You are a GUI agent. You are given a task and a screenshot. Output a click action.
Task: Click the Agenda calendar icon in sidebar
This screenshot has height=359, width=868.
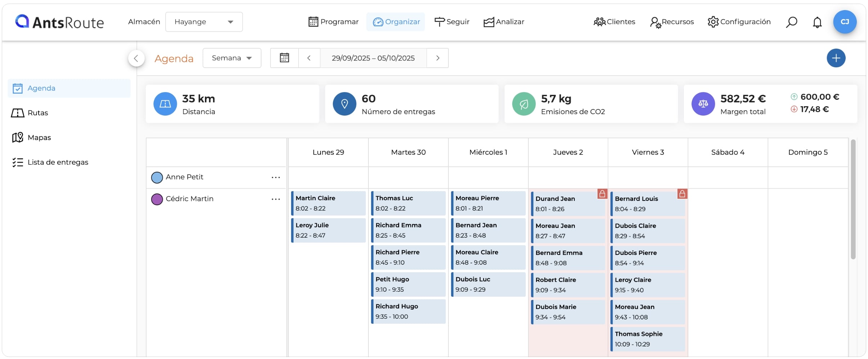(18, 88)
